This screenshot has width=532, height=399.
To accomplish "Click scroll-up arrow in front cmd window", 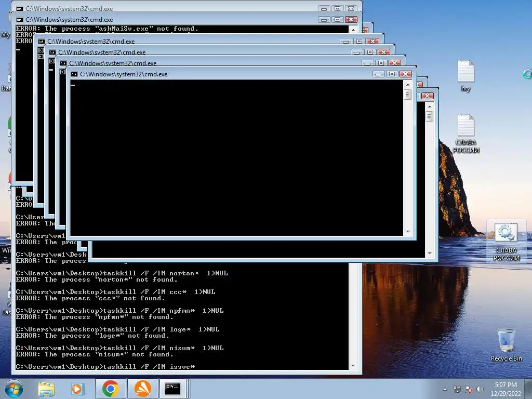I will pyautogui.click(x=408, y=84).
